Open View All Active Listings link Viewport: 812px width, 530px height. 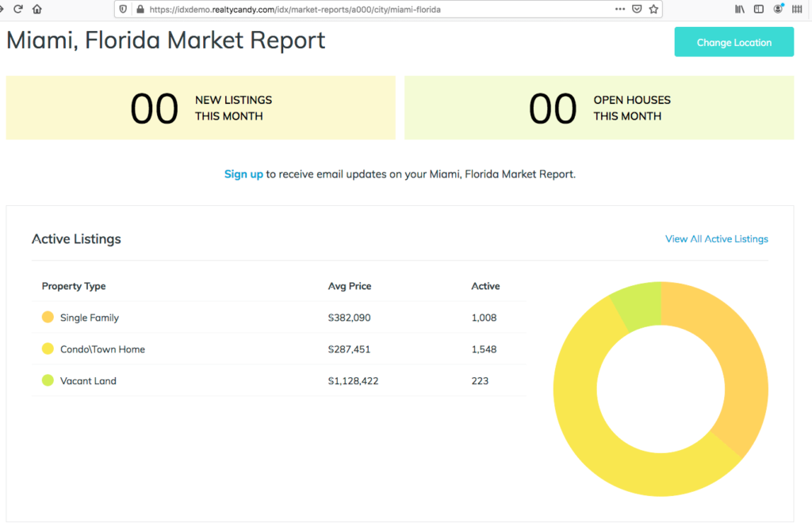click(x=717, y=238)
